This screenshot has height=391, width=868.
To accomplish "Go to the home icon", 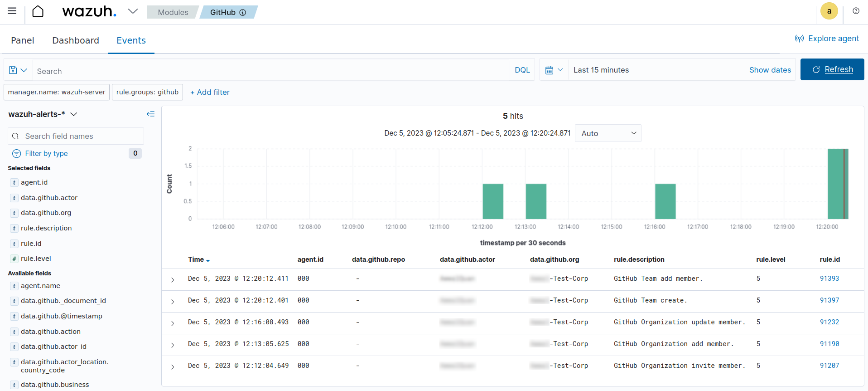I will coord(38,11).
